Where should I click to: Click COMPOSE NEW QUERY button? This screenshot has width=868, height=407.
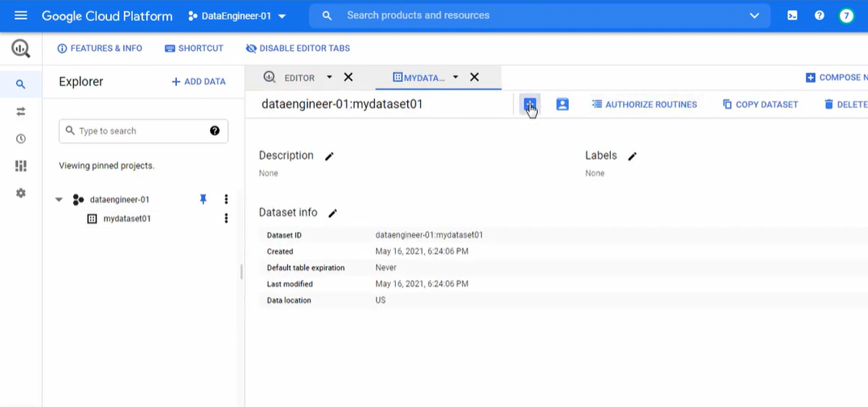pyautogui.click(x=836, y=78)
